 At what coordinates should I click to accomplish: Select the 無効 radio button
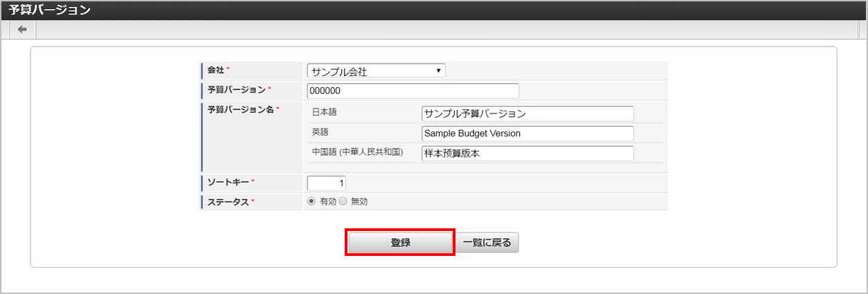tap(343, 201)
